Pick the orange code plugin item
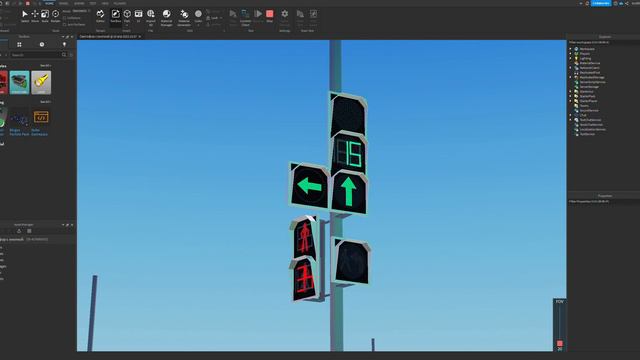This screenshot has width=640, height=360. click(41, 118)
